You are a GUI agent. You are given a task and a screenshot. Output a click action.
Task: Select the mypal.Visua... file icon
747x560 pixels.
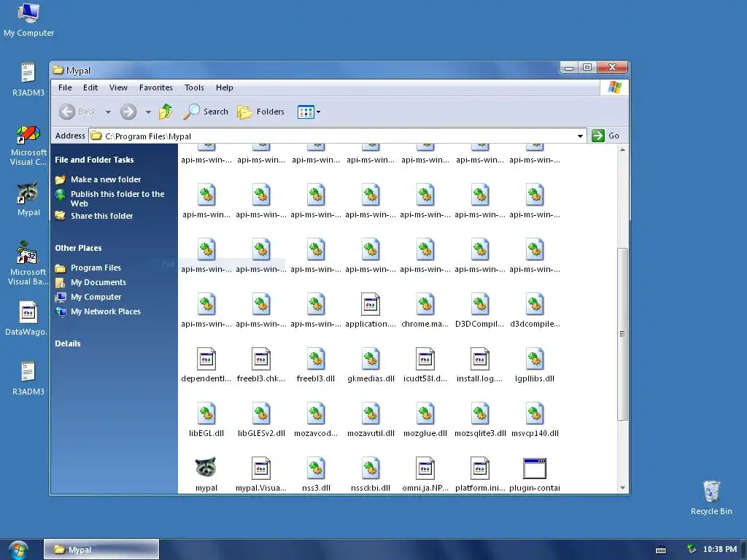[260, 468]
